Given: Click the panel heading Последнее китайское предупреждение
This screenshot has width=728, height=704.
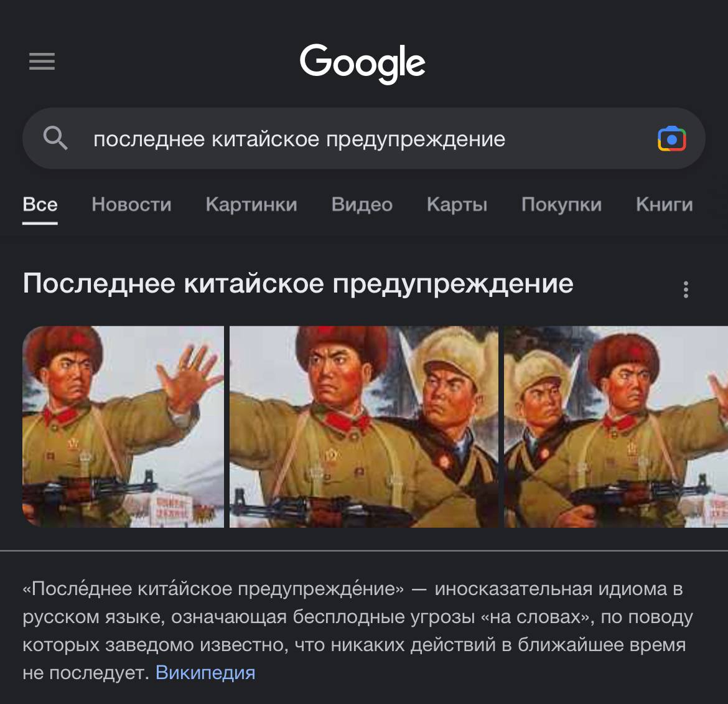Looking at the screenshot, I should [x=298, y=284].
